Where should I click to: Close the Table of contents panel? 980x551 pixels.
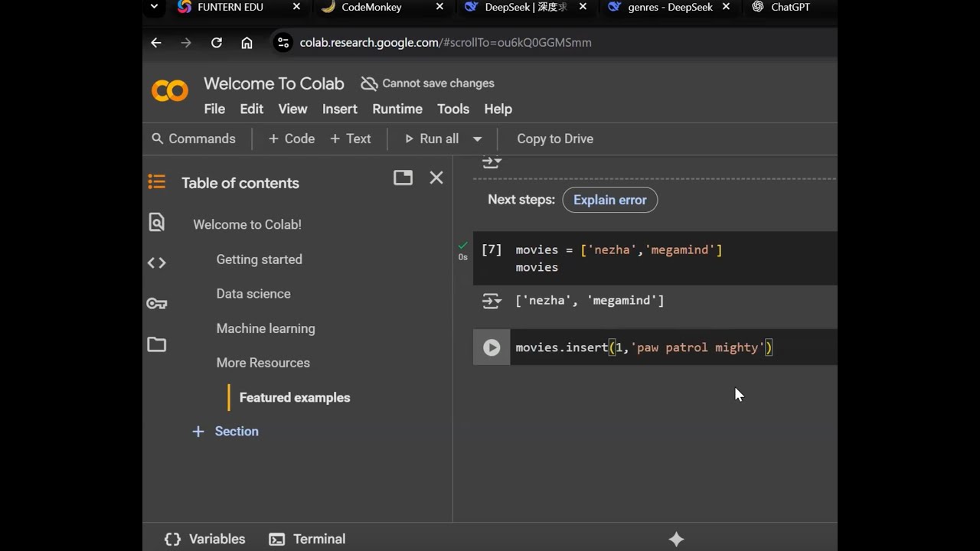(436, 178)
